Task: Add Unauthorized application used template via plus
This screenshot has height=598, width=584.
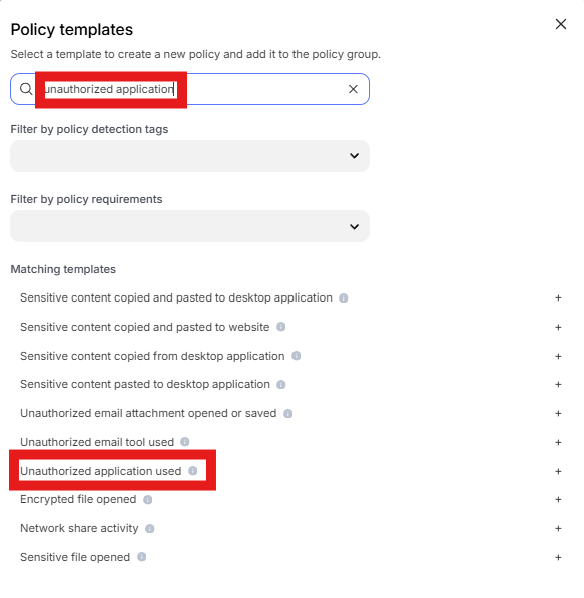Action: pyautogui.click(x=558, y=471)
